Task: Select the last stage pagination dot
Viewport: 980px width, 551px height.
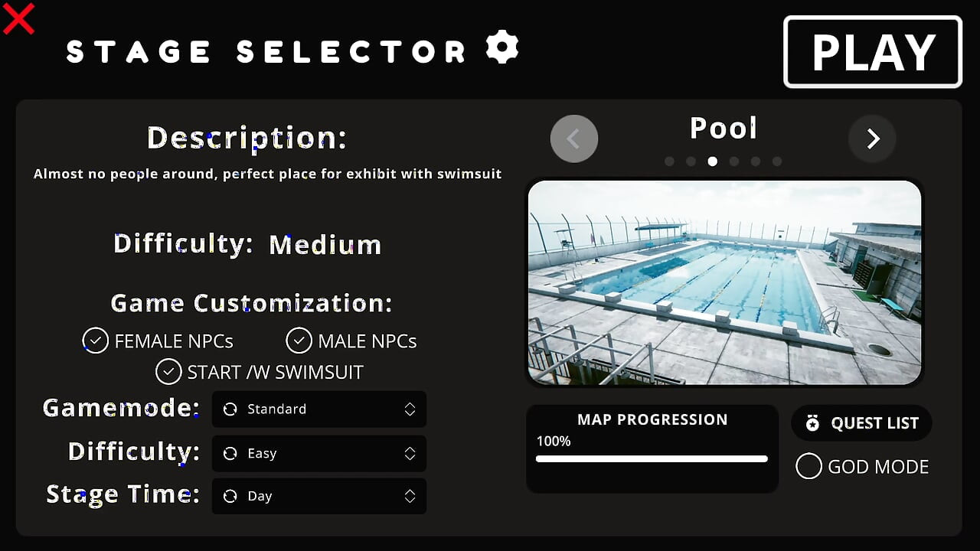Action: 777,161
